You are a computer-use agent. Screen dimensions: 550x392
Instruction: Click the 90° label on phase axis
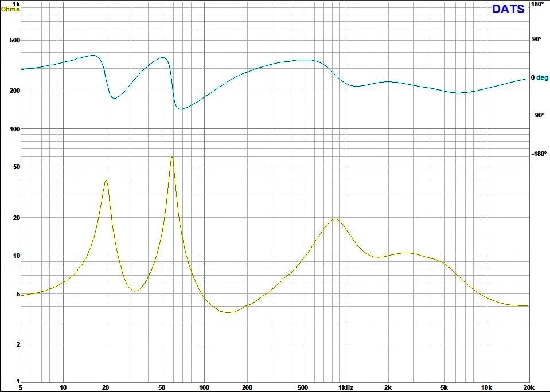tap(536, 40)
